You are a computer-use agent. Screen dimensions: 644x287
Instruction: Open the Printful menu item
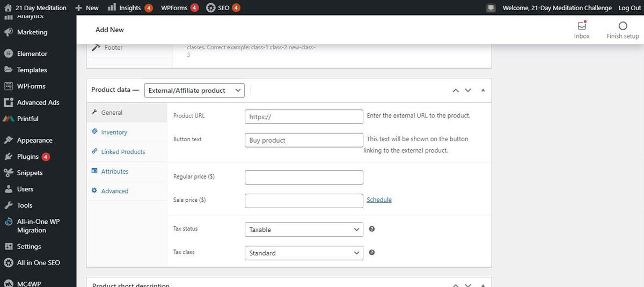click(x=27, y=119)
